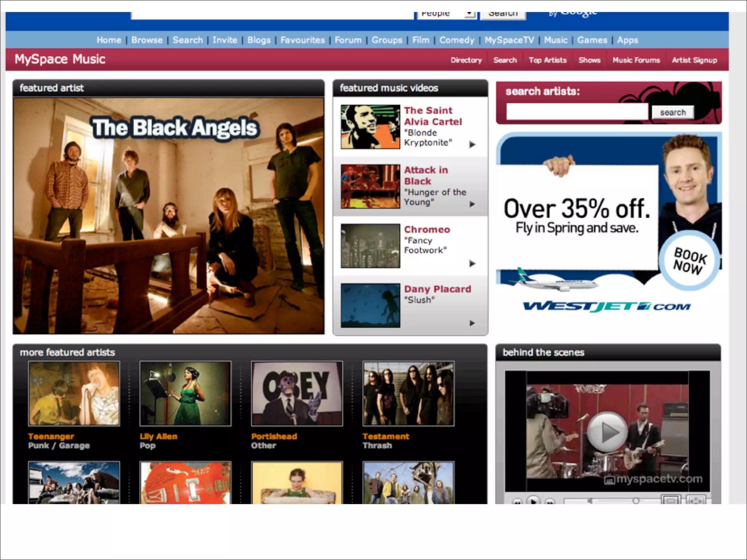
Task: Open the Music nav link
Action: click(556, 40)
